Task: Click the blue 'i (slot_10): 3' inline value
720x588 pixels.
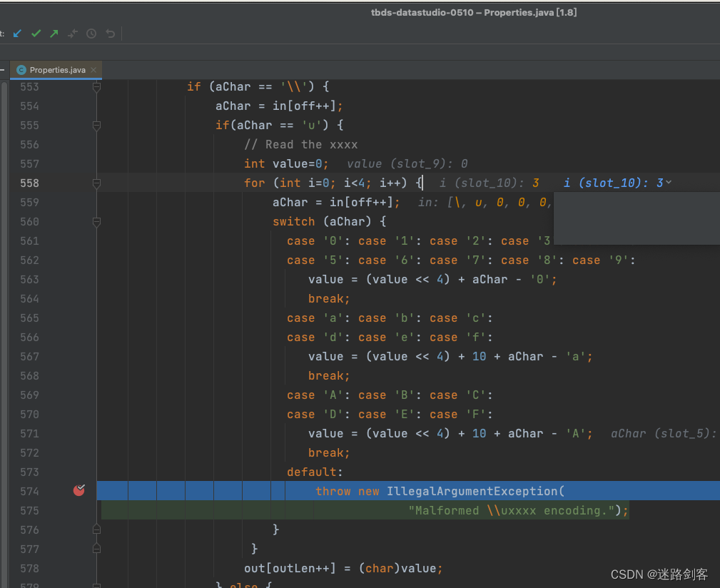Action: 614,183
